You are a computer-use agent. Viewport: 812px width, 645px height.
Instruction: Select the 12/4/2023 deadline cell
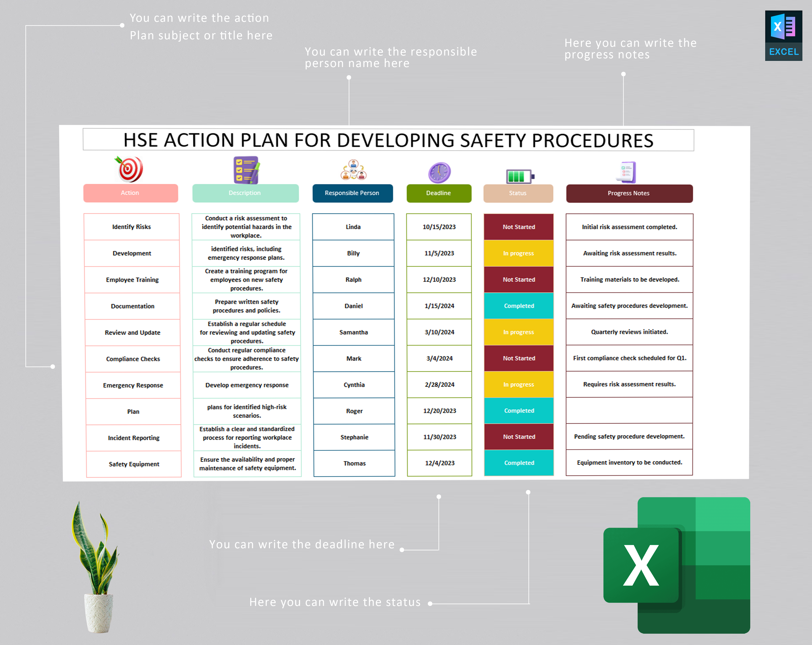click(440, 463)
